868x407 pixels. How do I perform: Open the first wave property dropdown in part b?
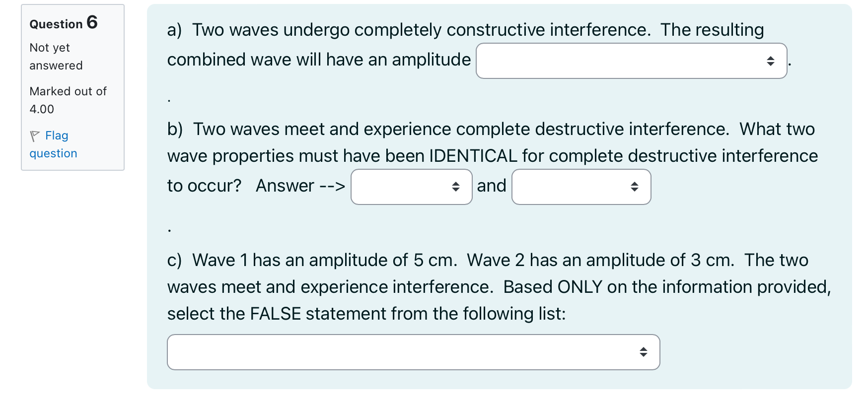[x=411, y=187]
